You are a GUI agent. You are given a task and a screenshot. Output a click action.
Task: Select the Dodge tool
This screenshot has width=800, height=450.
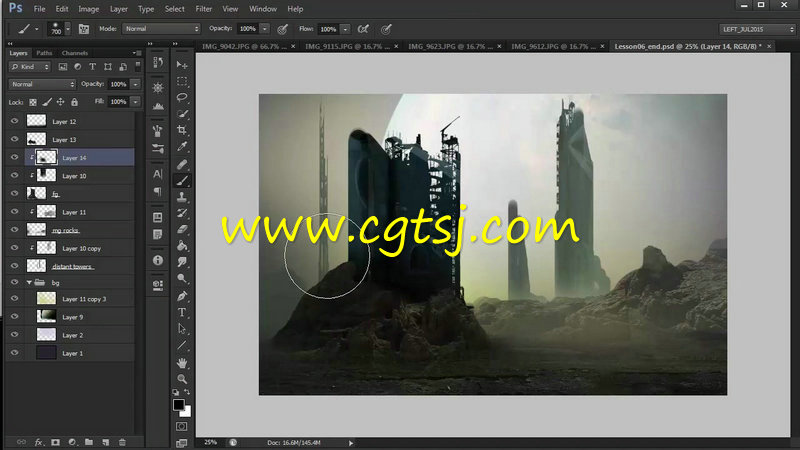click(x=182, y=279)
